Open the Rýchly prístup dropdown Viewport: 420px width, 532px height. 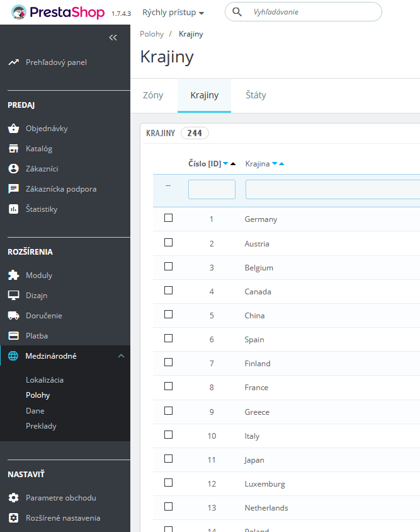tap(173, 13)
